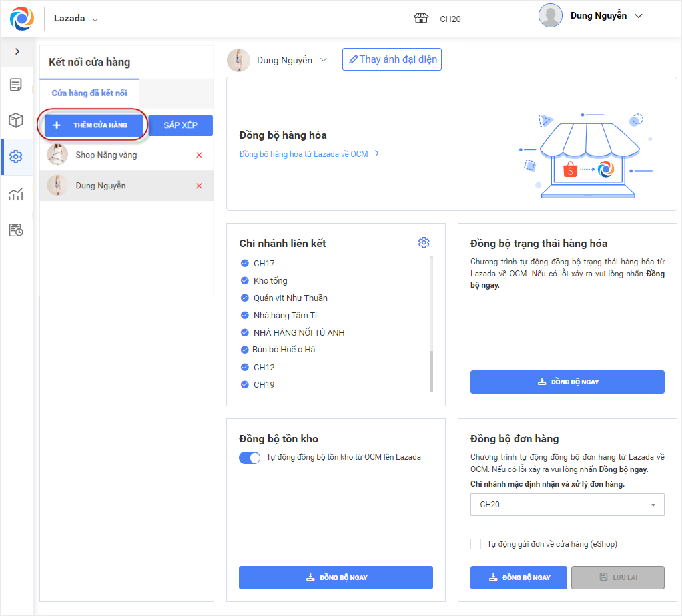The image size is (682, 616).
Task: Enable auto-send orders to eShop checkbox
Action: coord(476,544)
